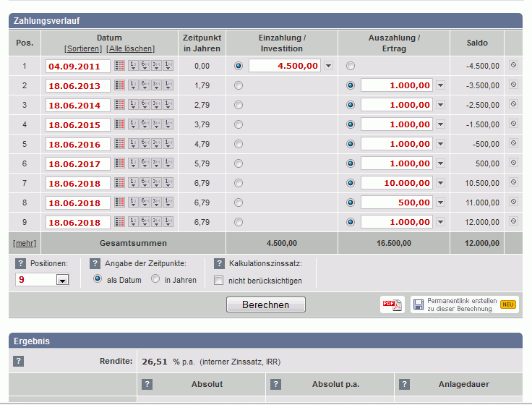Click the date field showing 18.06.2015
Screen dimensions: 532x405
(77, 124)
